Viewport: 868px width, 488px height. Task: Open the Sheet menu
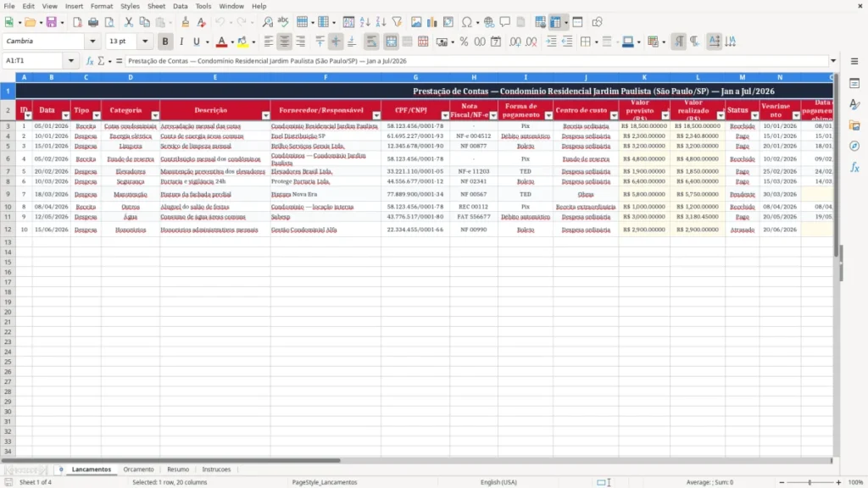coord(156,6)
